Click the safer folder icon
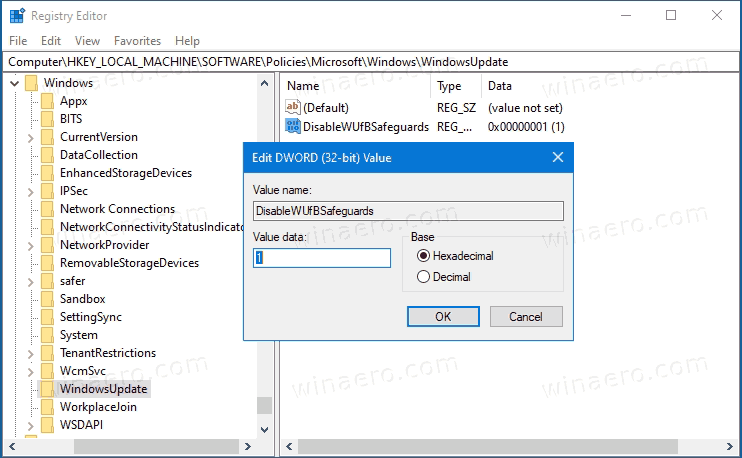The image size is (742, 458). (47, 281)
